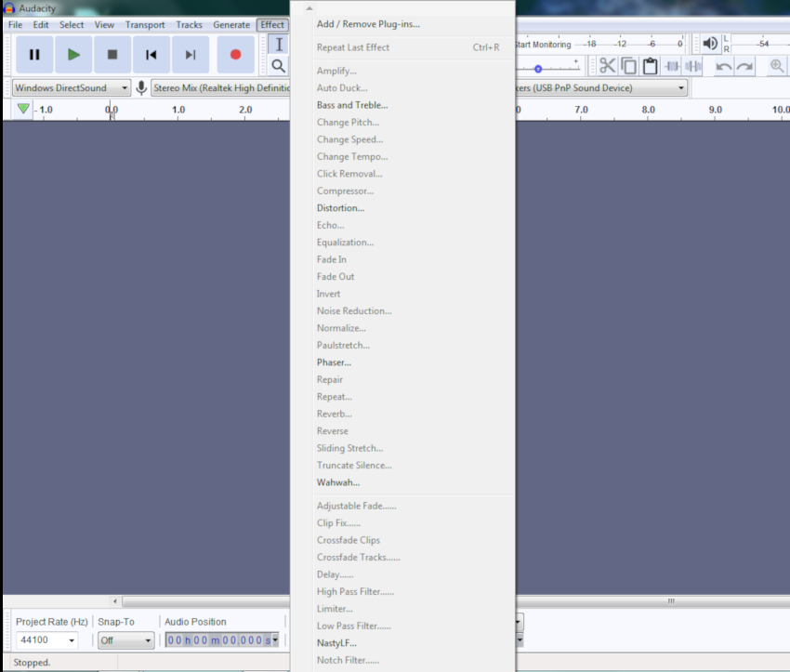Screen dimensions: 790x672
Task: Click Start Monitoring on the recording meter
Action: (543, 45)
